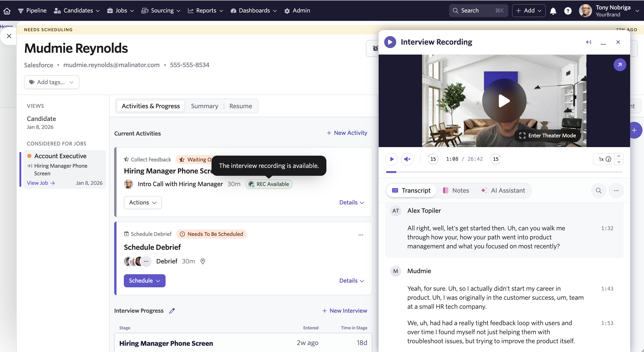Screen dimensions: 644x352
Task: Open the notifications bell
Action: (x=553, y=11)
